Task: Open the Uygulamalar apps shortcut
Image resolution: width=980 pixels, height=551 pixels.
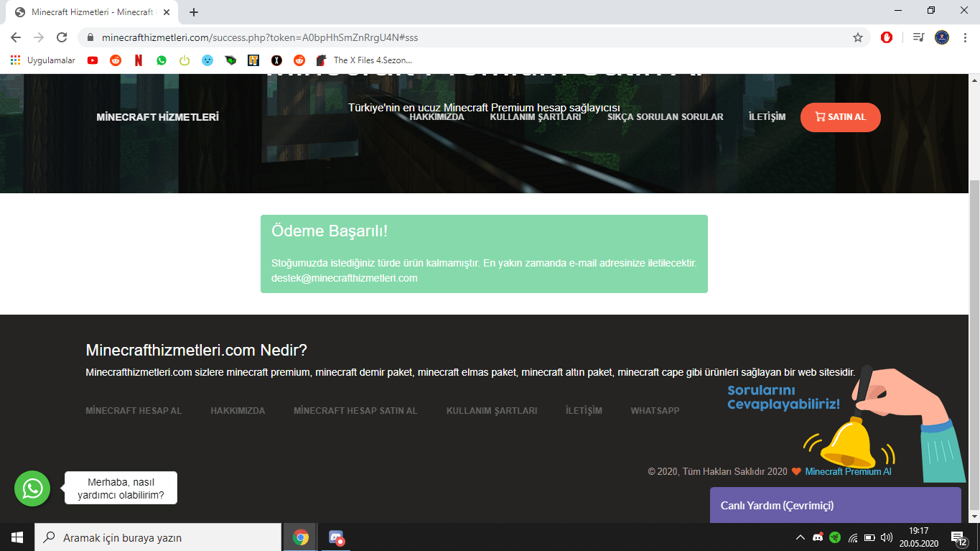Action: [42, 60]
